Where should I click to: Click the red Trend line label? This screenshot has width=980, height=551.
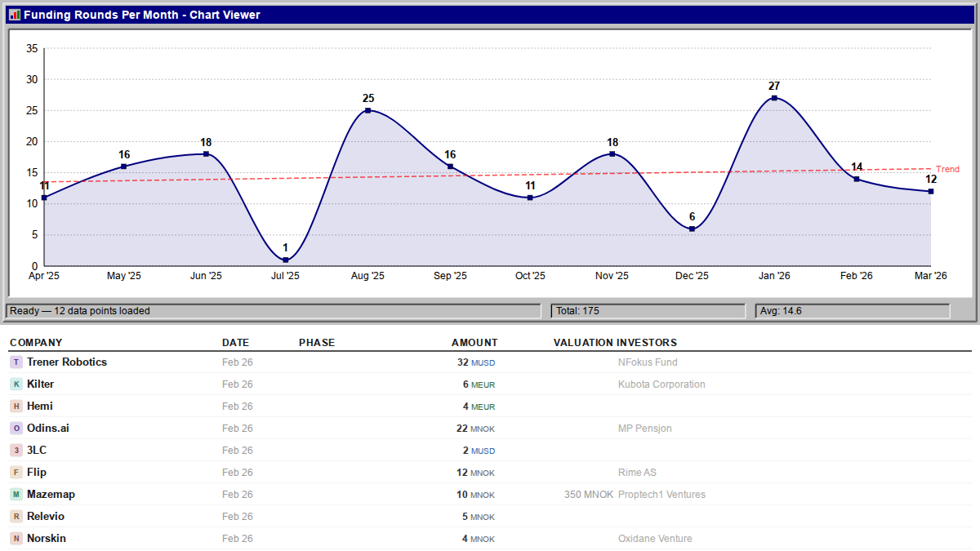[x=947, y=170]
